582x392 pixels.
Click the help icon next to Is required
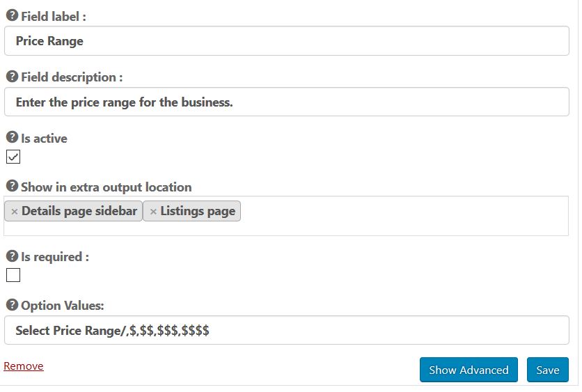[x=12, y=256]
